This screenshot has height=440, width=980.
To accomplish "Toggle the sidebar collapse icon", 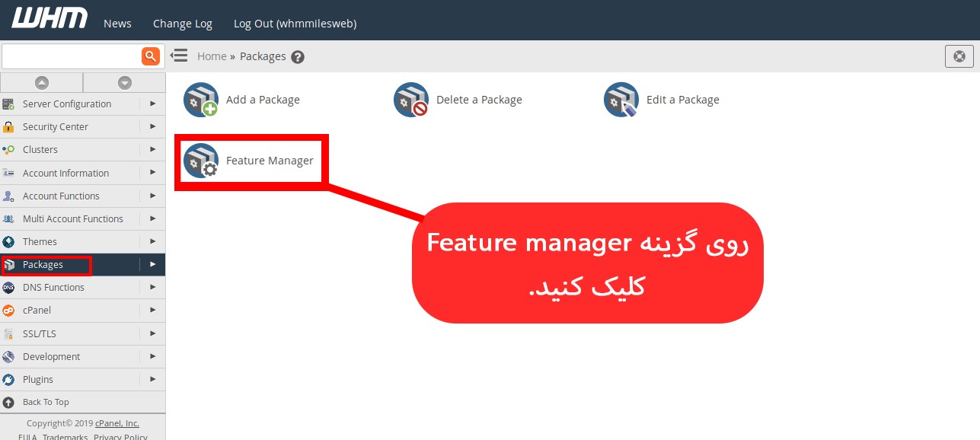I will (178, 56).
